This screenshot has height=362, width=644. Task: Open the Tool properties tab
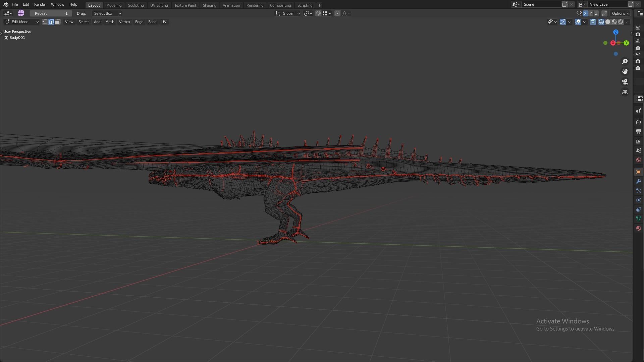(639, 110)
